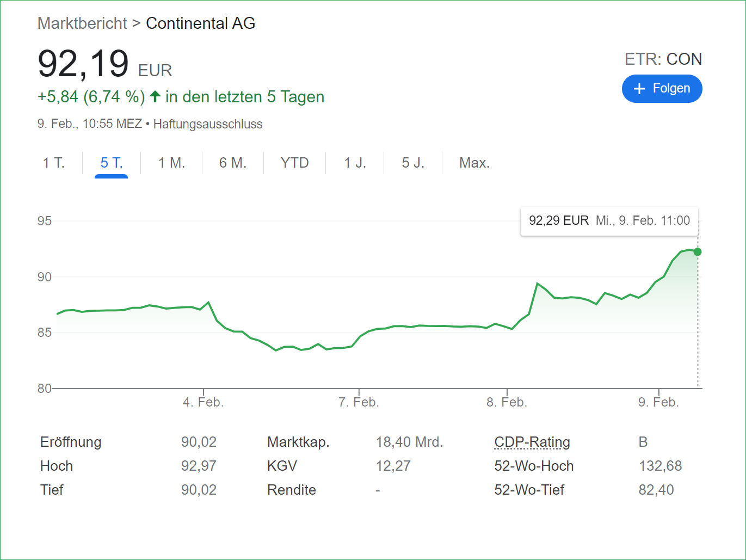The width and height of the screenshot is (746, 560).
Task: Open the Marktbericht breadcrumb link
Action: 82,23
